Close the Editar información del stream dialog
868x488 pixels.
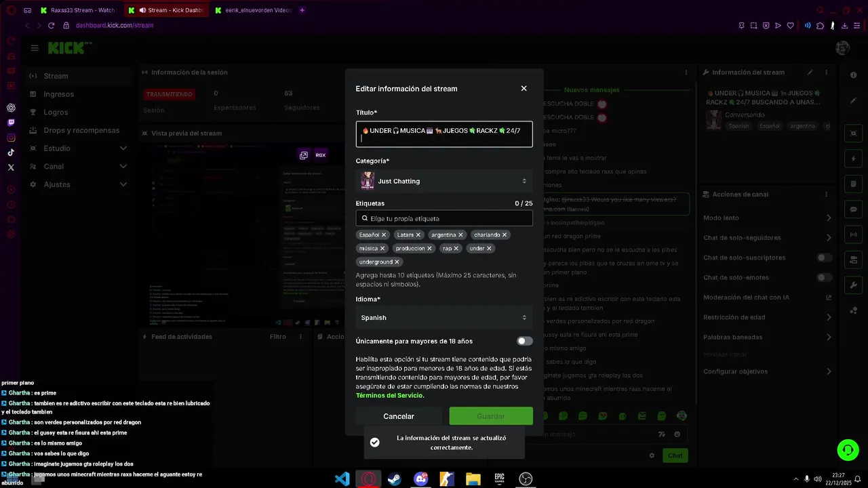tap(524, 88)
